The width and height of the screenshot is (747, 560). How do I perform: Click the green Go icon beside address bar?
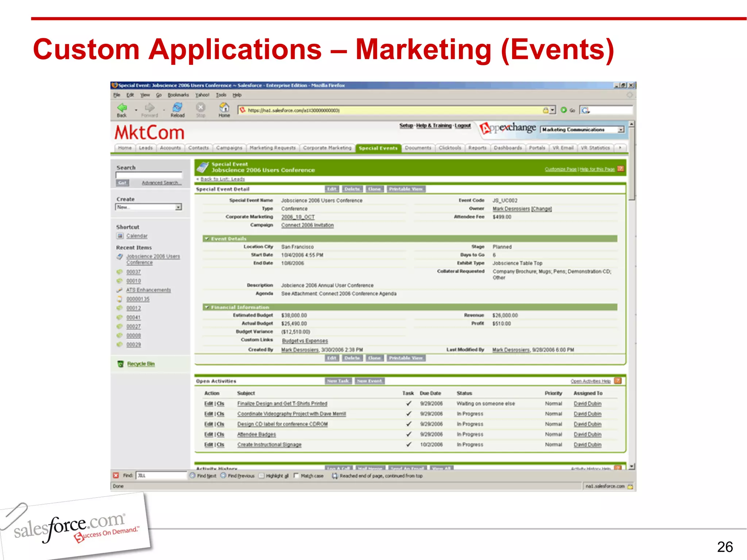pos(564,110)
